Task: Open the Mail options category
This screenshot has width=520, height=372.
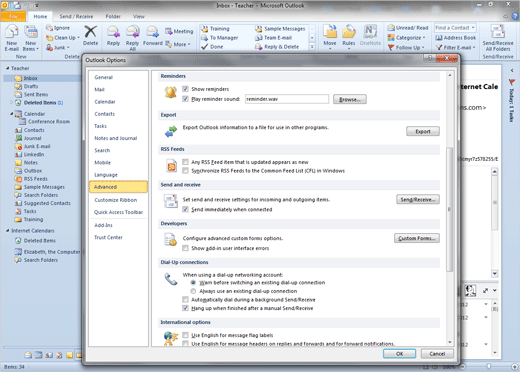Action: pyautogui.click(x=118, y=89)
